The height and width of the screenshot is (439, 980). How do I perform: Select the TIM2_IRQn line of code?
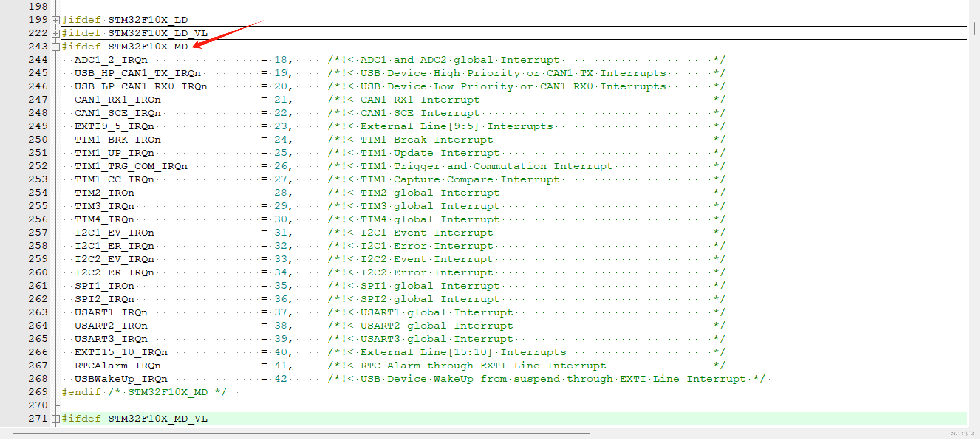click(105, 192)
